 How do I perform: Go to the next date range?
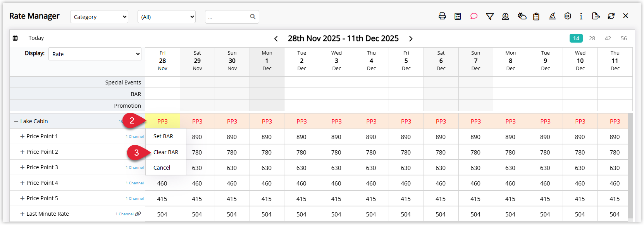tap(411, 39)
